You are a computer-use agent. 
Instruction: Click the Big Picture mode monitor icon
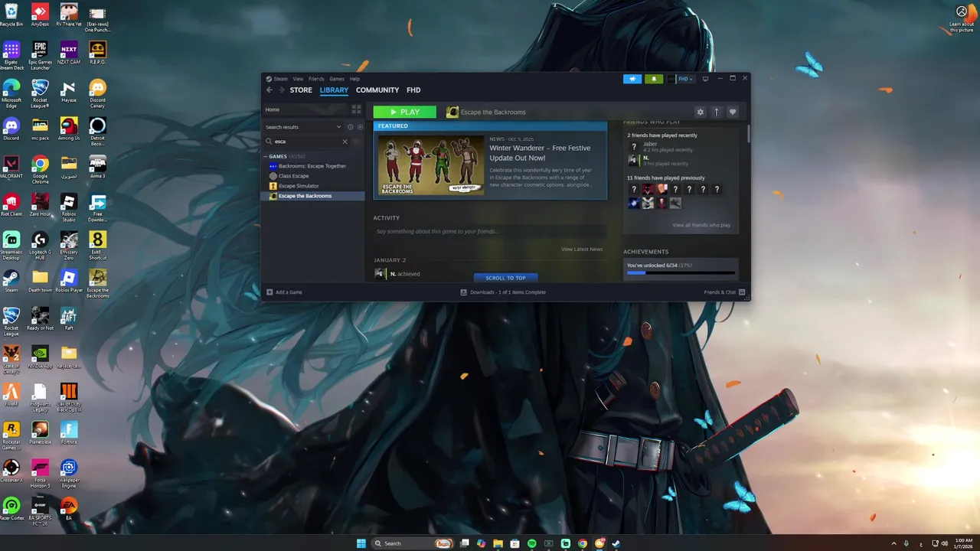pyautogui.click(x=705, y=79)
